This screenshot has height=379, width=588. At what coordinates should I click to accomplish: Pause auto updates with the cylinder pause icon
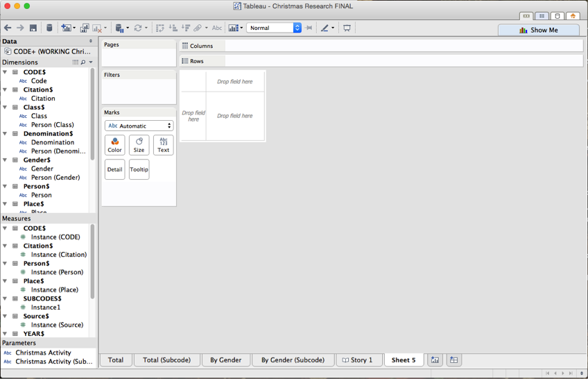(120, 28)
